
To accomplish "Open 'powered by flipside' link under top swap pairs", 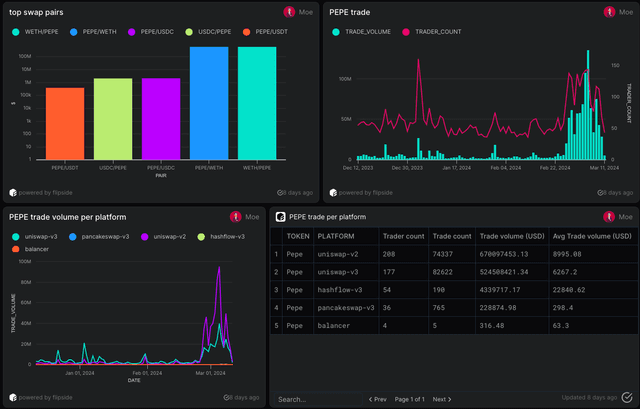I will click(x=45, y=193).
